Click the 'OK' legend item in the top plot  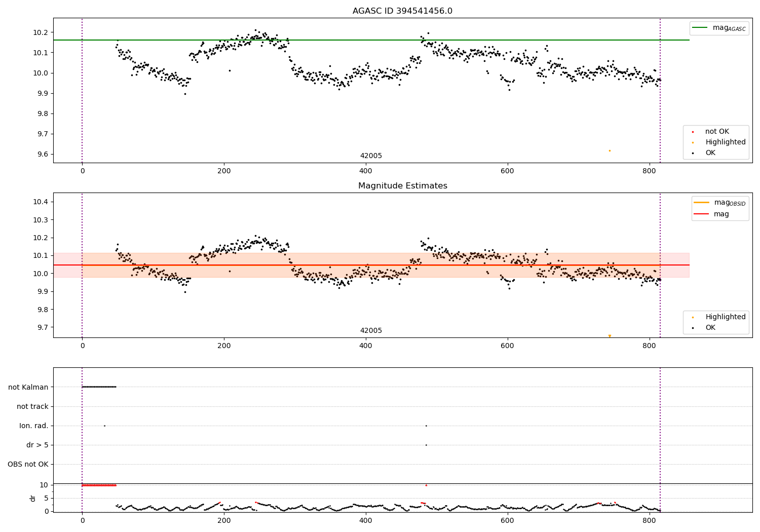click(x=704, y=153)
